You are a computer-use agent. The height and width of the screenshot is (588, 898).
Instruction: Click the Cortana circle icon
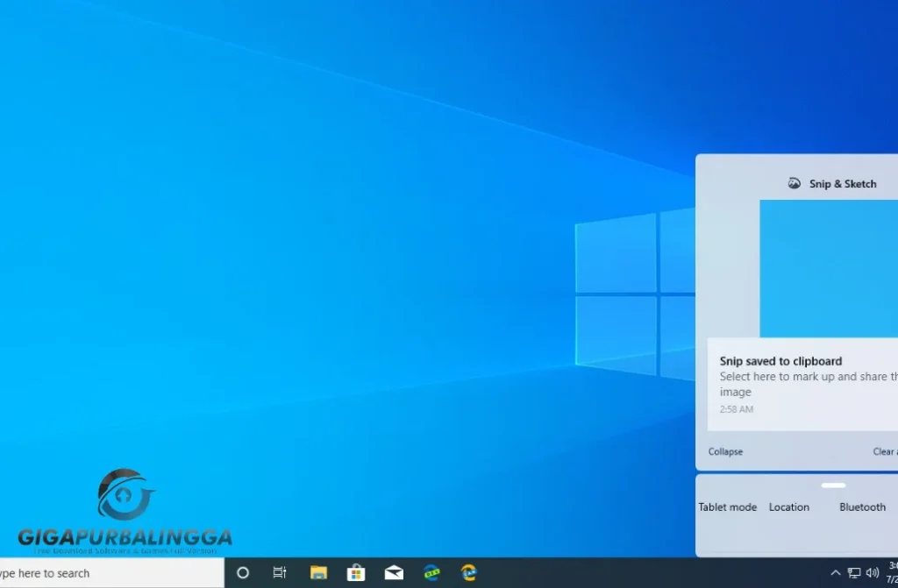(x=242, y=573)
